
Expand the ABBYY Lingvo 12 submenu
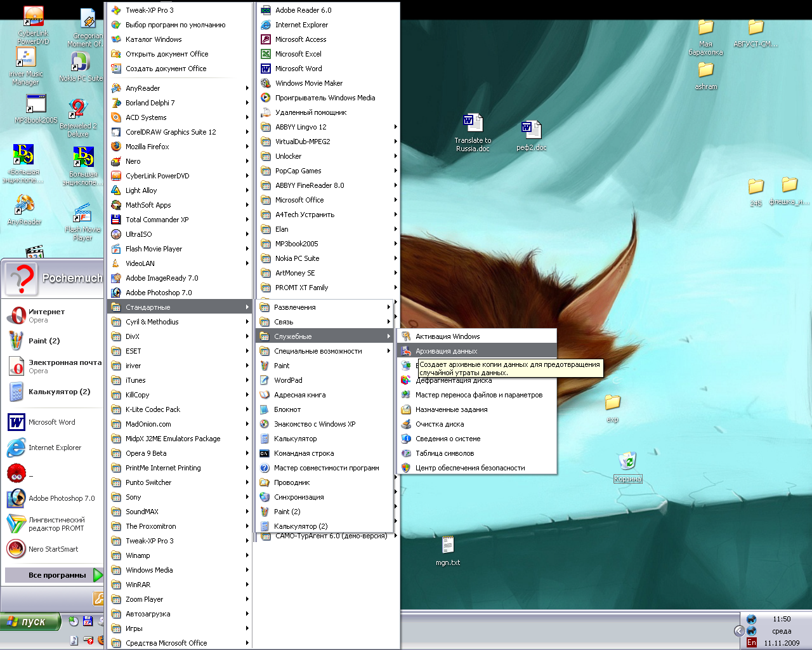(x=328, y=127)
